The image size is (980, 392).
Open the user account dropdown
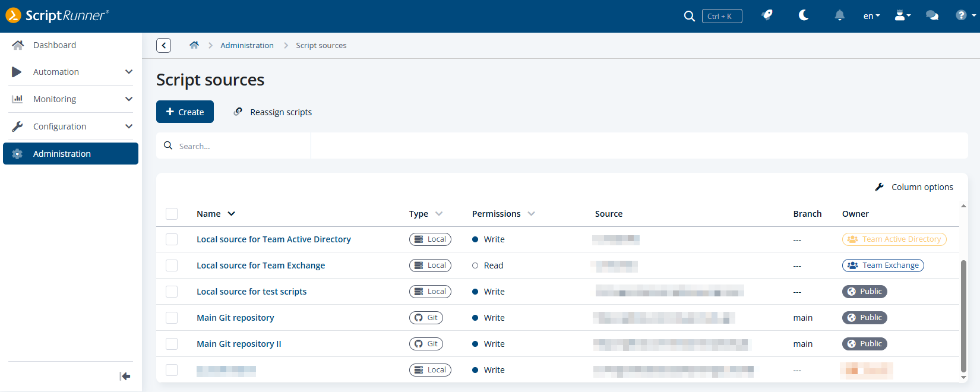903,15
